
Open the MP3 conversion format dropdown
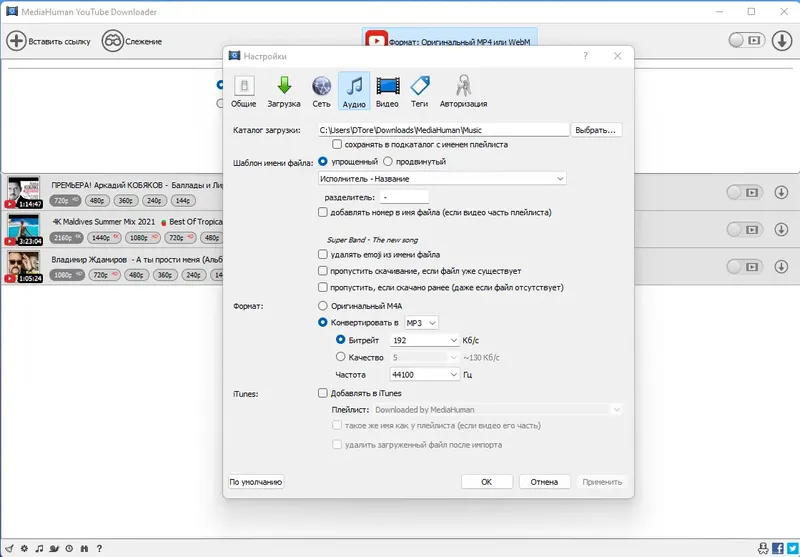(421, 323)
